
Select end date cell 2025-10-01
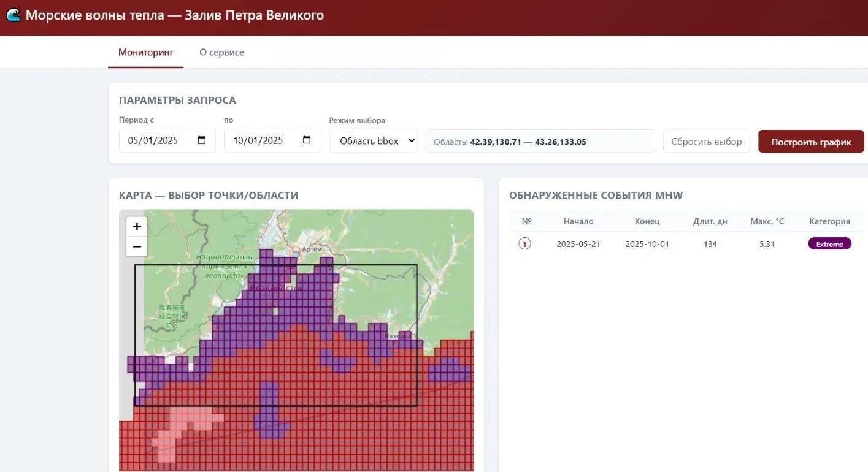(x=647, y=244)
